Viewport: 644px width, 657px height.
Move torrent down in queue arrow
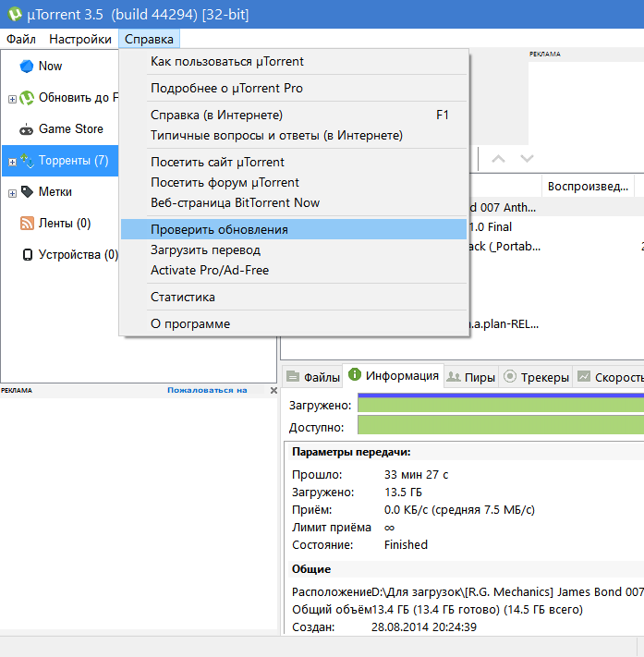coord(527,159)
